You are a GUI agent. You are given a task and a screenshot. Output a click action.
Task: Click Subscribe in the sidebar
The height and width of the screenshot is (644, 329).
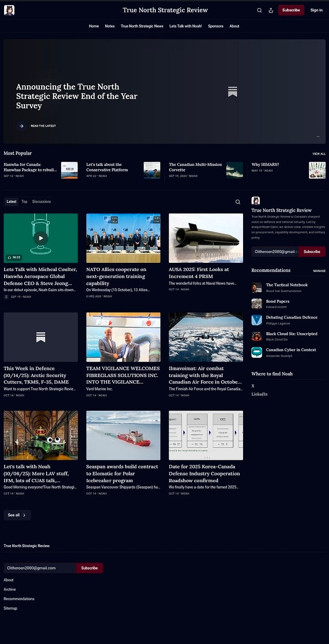pyautogui.click(x=312, y=251)
